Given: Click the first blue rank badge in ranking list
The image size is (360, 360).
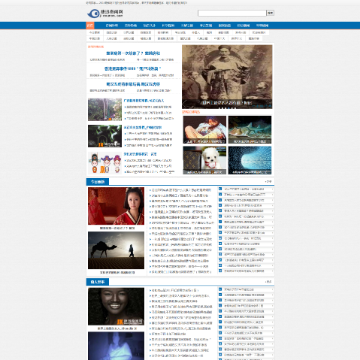Looking at the screenshot, I should click(220, 189).
